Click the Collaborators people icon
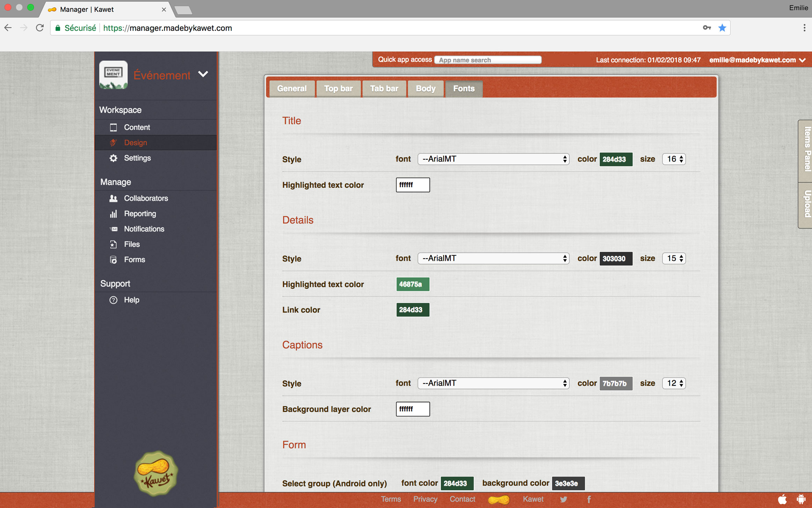812x508 pixels. (x=113, y=198)
